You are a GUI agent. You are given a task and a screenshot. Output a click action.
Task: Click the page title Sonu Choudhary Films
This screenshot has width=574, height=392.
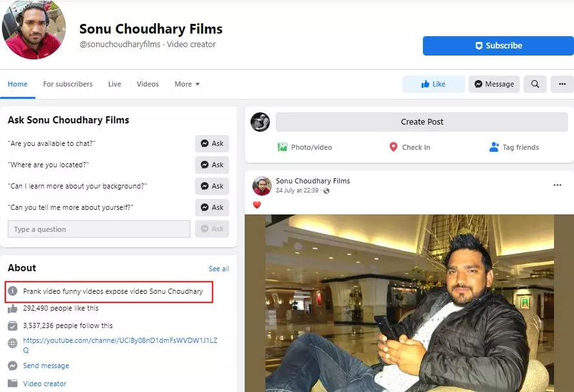[x=151, y=29]
